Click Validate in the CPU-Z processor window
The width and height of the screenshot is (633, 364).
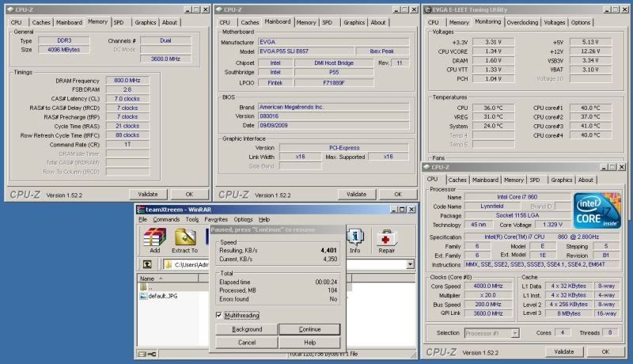pos(564,351)
